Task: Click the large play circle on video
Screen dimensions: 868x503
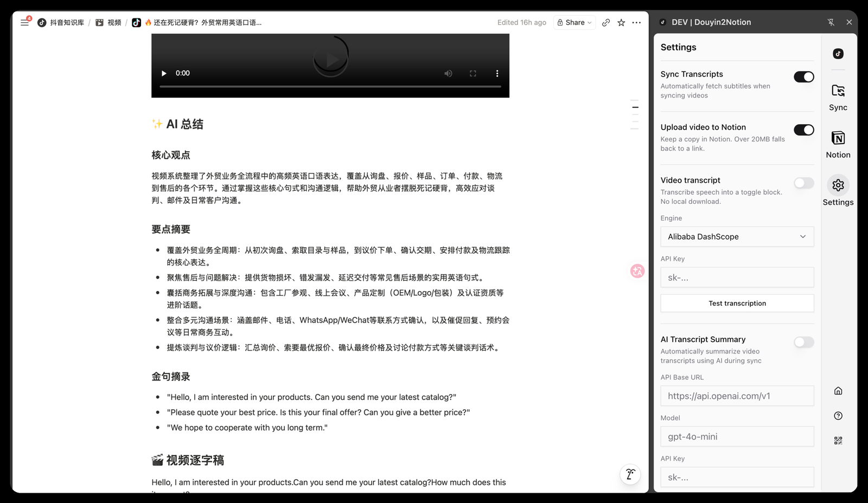Action: (331, 57)
